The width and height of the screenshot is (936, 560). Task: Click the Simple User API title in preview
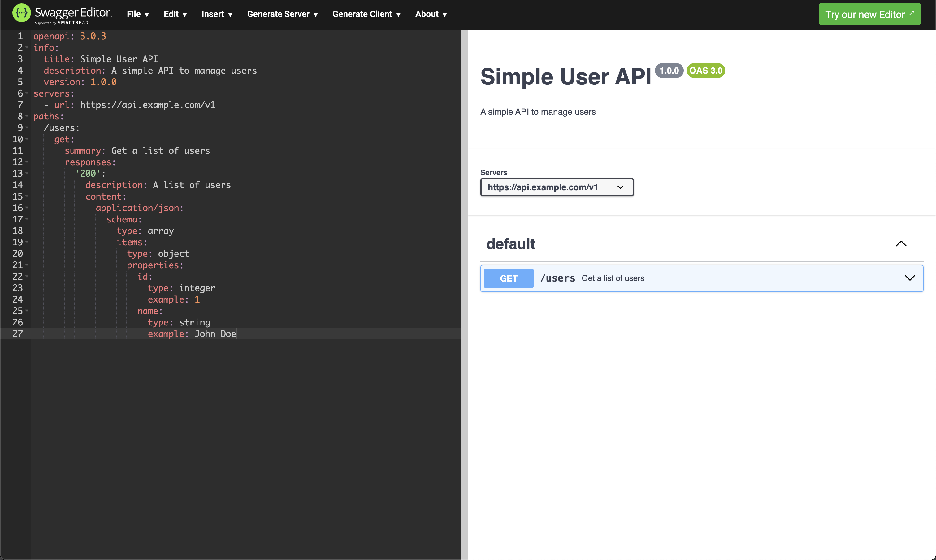[x=566, y=77]
